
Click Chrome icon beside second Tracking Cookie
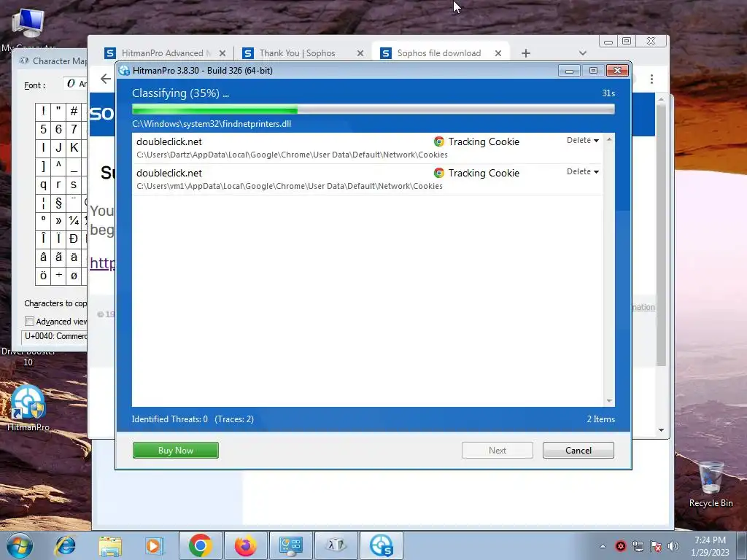(x=438, y=173)
